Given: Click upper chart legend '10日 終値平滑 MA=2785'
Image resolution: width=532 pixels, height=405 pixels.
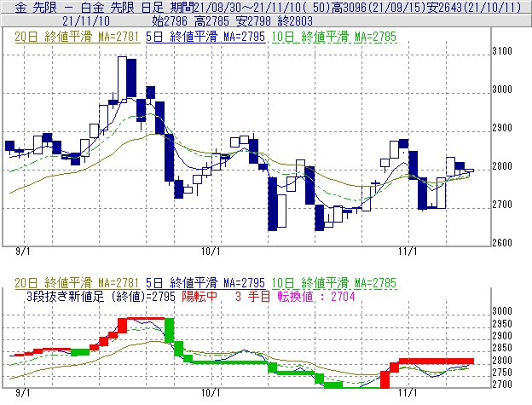Looking at the screenshot, I should (334, 37).
